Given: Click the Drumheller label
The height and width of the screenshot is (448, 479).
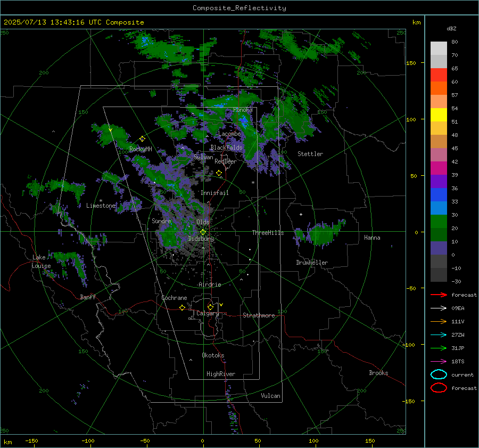Looking at the screenshot, I should (x=312, y=263).
